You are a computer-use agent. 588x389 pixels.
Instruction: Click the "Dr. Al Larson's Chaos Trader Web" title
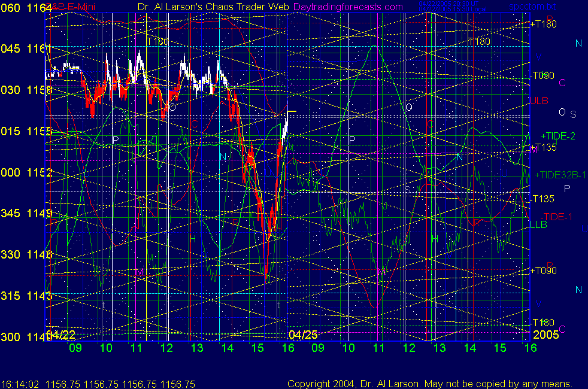point(213,7)
